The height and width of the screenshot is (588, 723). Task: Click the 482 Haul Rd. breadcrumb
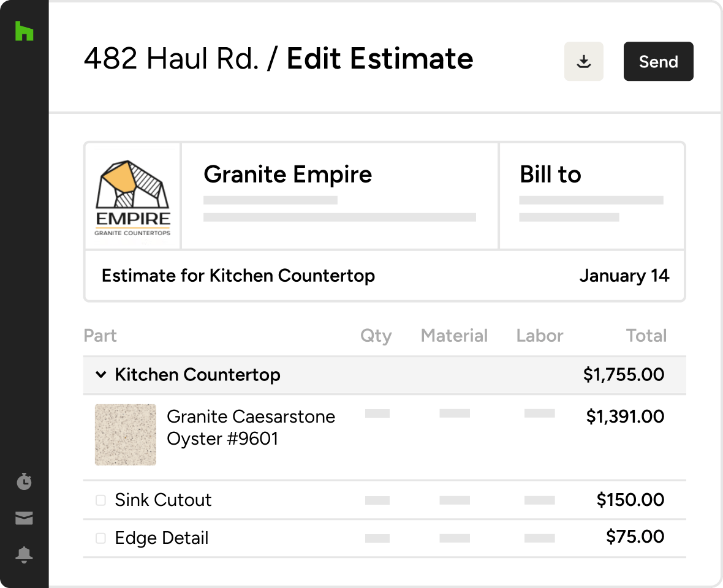tap(170, 59)
